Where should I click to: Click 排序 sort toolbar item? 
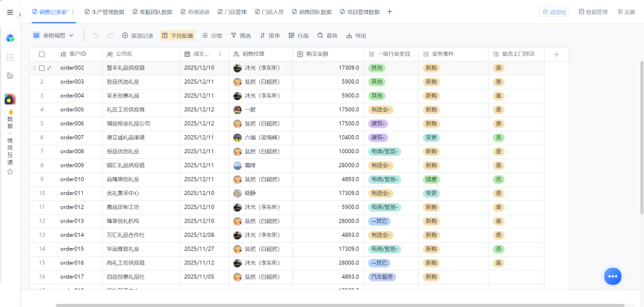point(270,36)
